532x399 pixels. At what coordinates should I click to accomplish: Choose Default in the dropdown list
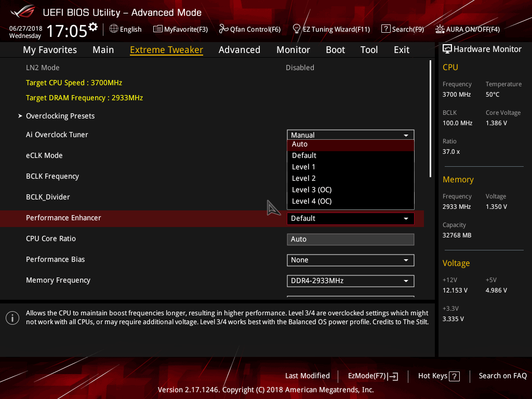click(x=351, y=155)
